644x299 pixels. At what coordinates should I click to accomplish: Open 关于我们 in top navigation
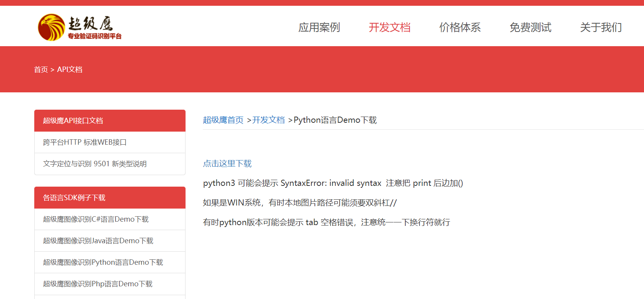point(601,27)
